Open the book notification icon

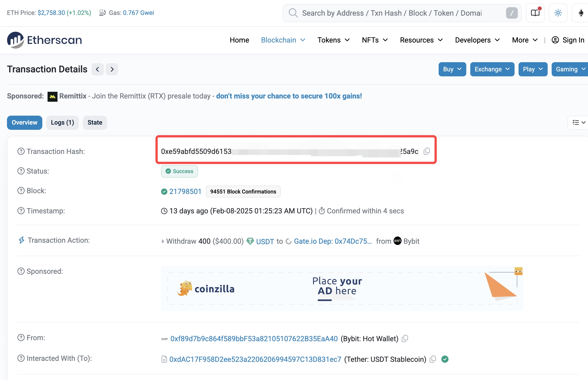pyautogui.click(x=535, y=13)
